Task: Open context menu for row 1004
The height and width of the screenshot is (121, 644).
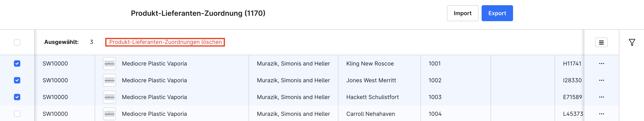Action: pos(601,114)
